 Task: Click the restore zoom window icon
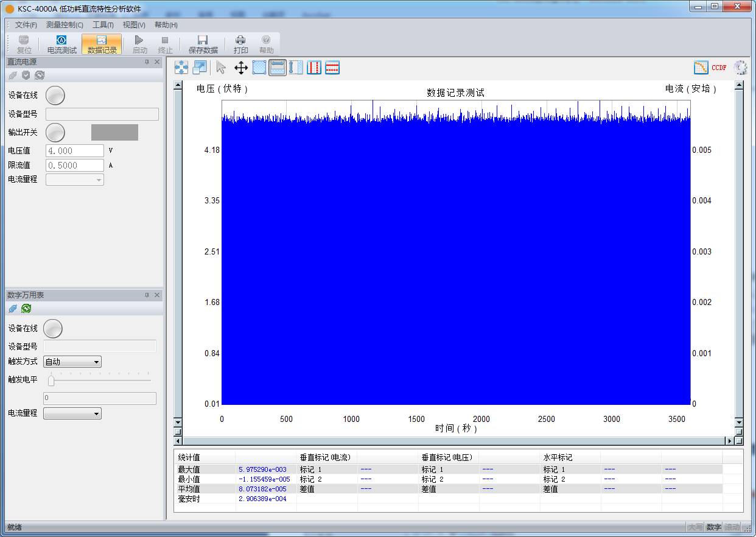tap(200, 68)
